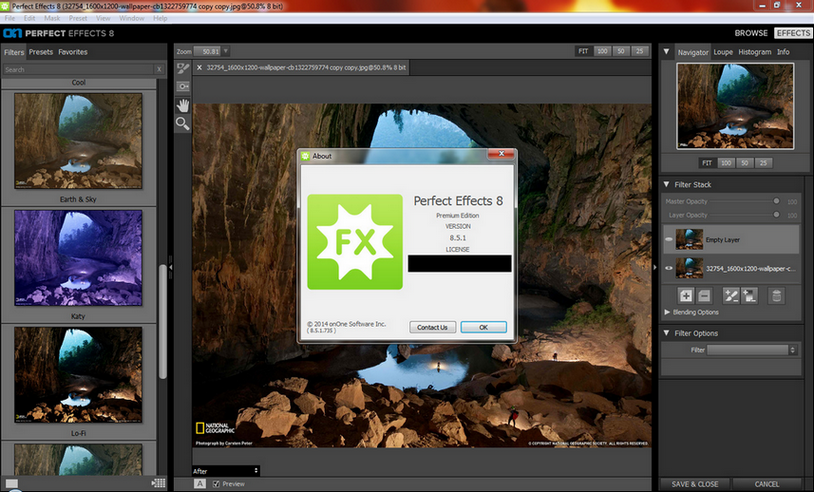The image size is (814, 492).
Task: Click the single-view icon at bottom of filter browser
Action: coord(11,483)
